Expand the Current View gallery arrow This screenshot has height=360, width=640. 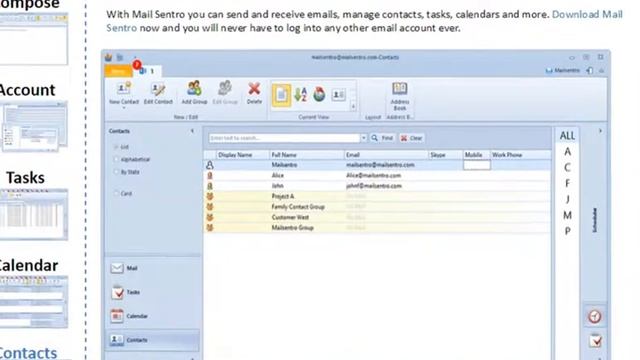click(353, 107)
